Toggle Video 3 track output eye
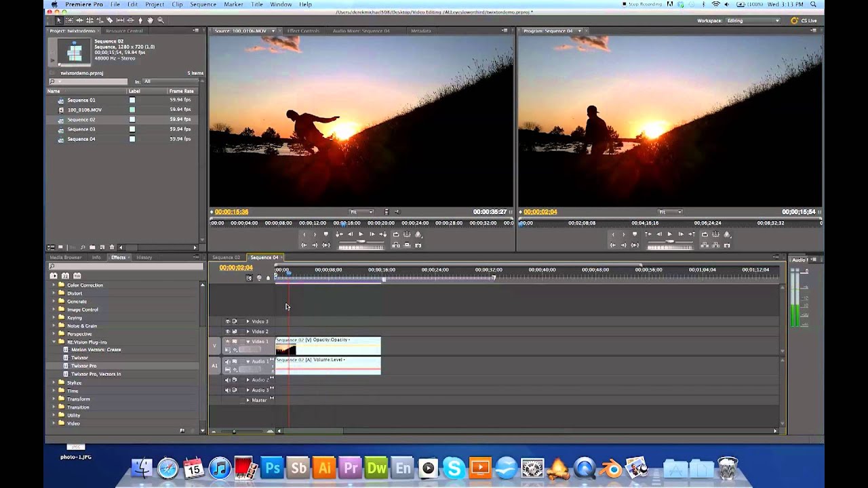This screenshot has height=488, width=868. (x=227, y=321)
